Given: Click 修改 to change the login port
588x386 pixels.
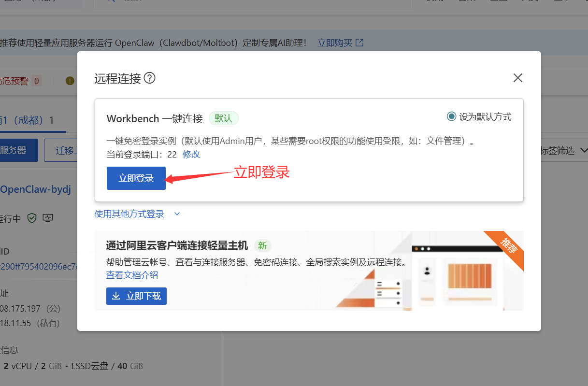Looking at the screenshot, I should [190, 154].
